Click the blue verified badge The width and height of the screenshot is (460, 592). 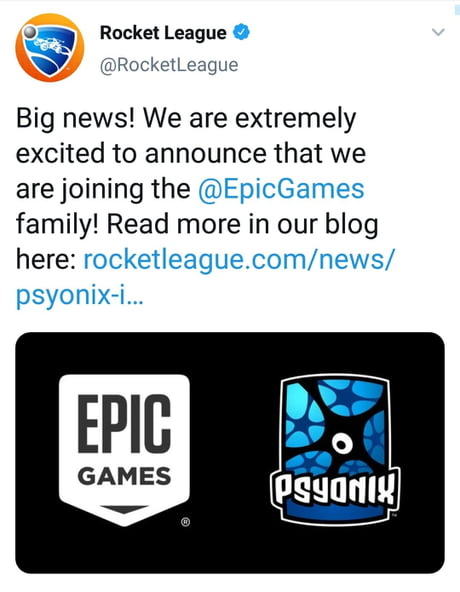coord(241,32)
